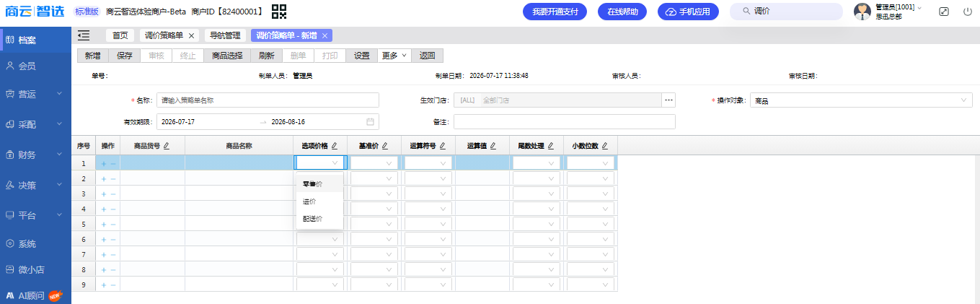Open the 更多 toolbar dropdown
The height and width of the screenshot is (304, 980).
pyautogui.click(x=394, y=56)
